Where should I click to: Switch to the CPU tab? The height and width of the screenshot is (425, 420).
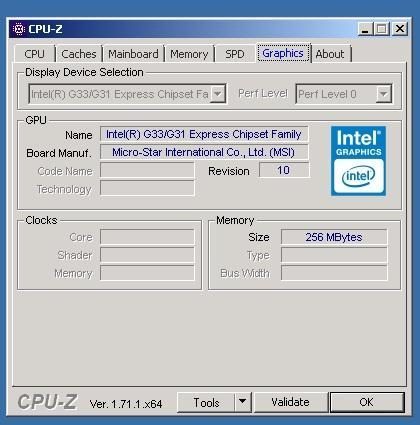pyautogui.click(x=34, y=54)
